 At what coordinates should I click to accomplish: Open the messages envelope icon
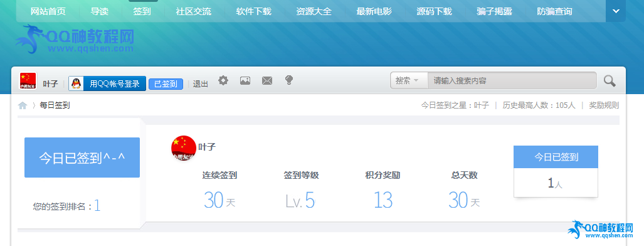[267, 80]
